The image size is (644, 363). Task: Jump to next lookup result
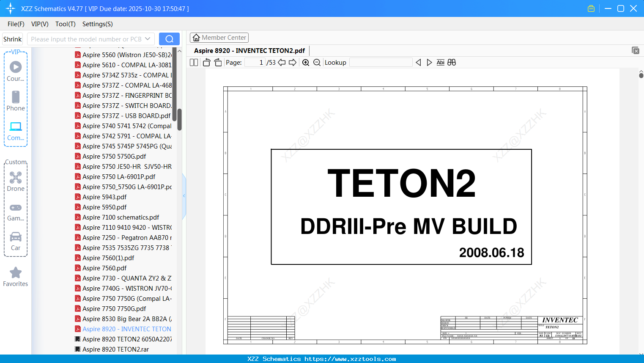[429, 62]
